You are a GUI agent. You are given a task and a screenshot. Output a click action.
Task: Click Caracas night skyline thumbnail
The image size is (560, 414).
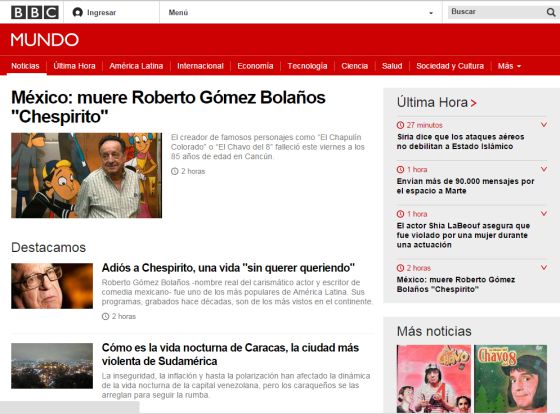pos(52,366)
